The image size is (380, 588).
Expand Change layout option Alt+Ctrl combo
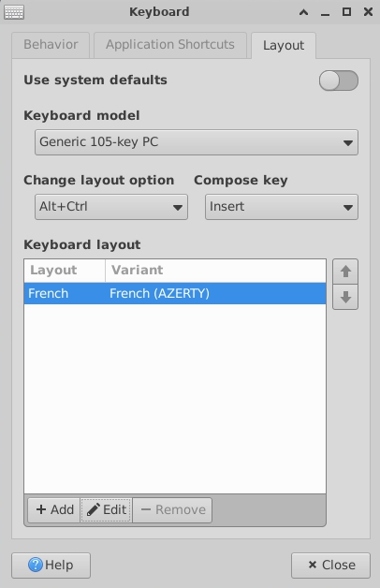pos(111,207)
